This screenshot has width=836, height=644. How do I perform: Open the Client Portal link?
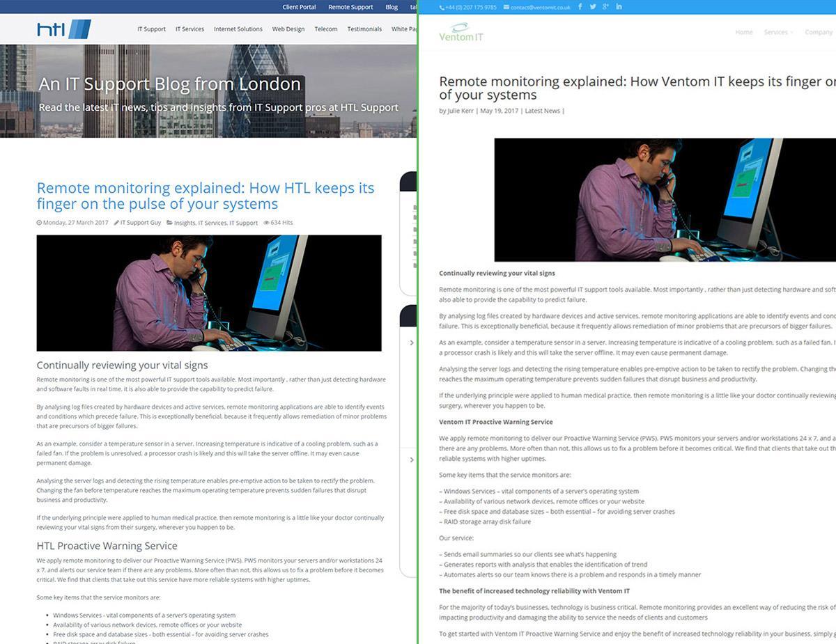299,7
